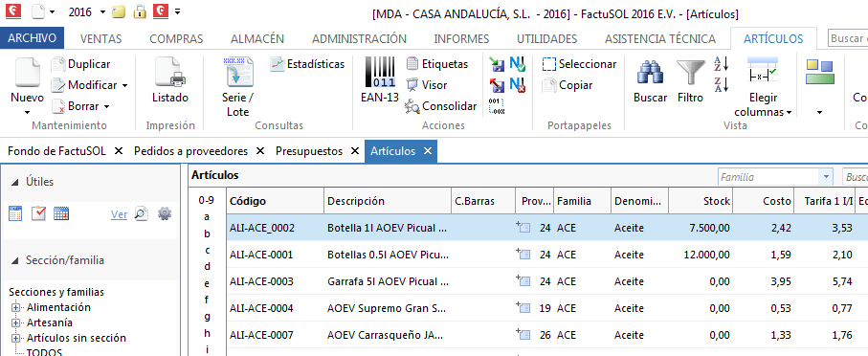This screenshot has height=356, width=868.
Task: Open the Modificar dropdown arrow
Action: [x=124, y=85]
